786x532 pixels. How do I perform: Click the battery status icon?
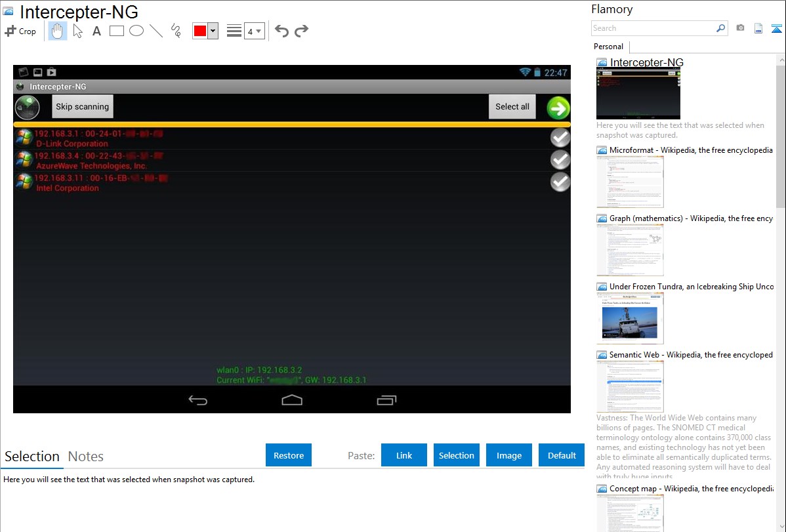tap(537, 72)
